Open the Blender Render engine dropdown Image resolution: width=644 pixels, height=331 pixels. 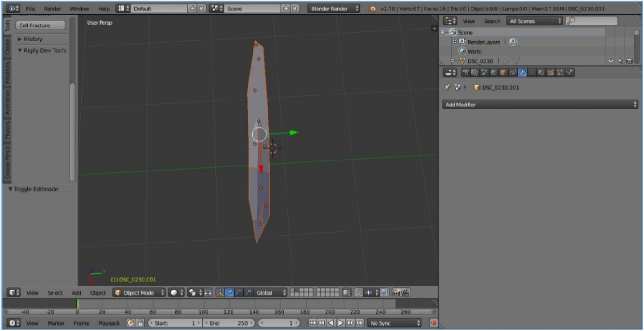coord(334,9)
